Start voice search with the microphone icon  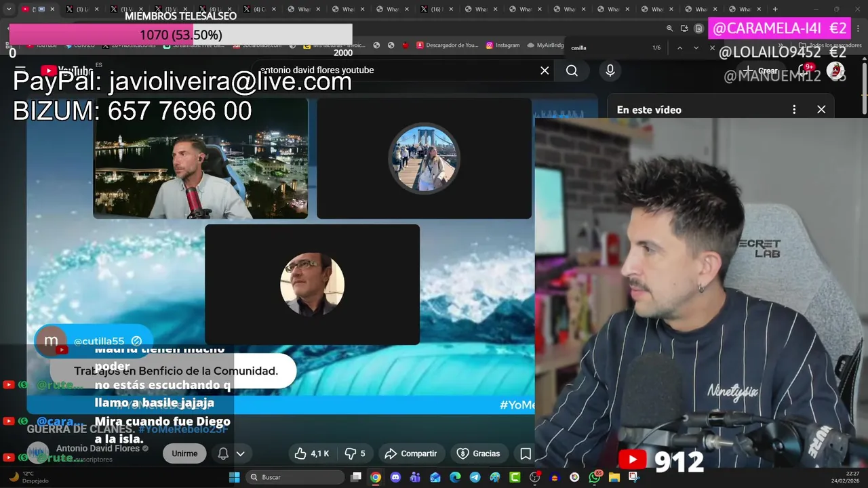click(610, 70)
